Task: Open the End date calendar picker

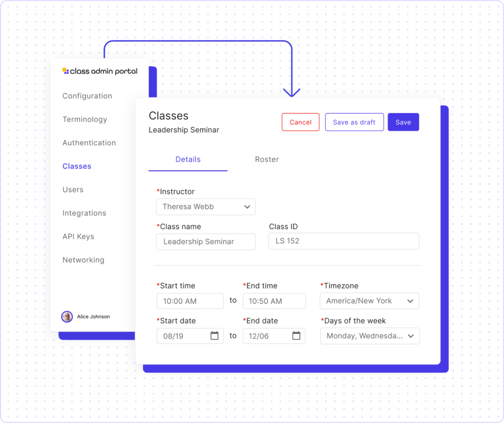Action: (296, 336)
